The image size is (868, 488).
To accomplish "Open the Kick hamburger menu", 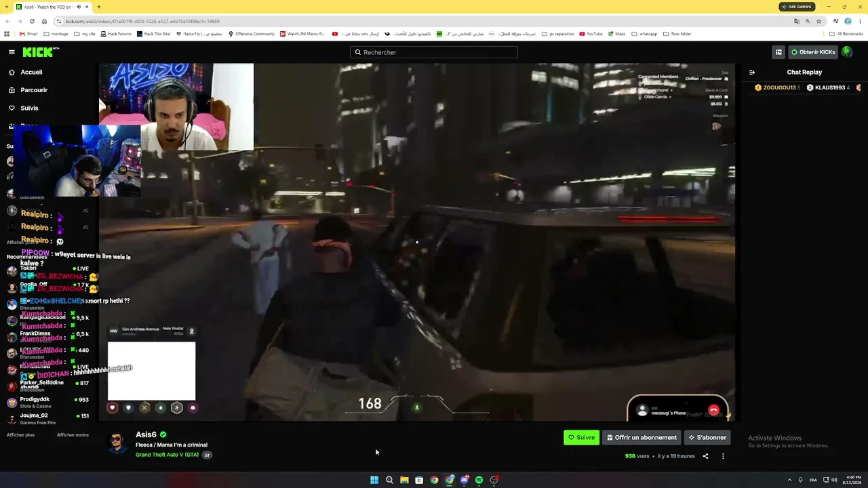I will tap(12, 52).
